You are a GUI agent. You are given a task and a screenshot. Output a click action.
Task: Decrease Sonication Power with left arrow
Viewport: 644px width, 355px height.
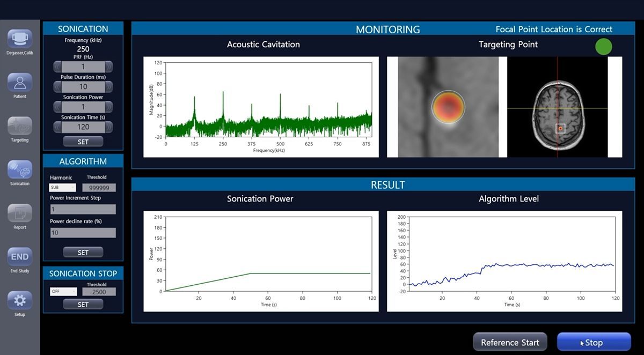(x=57, y=107)
